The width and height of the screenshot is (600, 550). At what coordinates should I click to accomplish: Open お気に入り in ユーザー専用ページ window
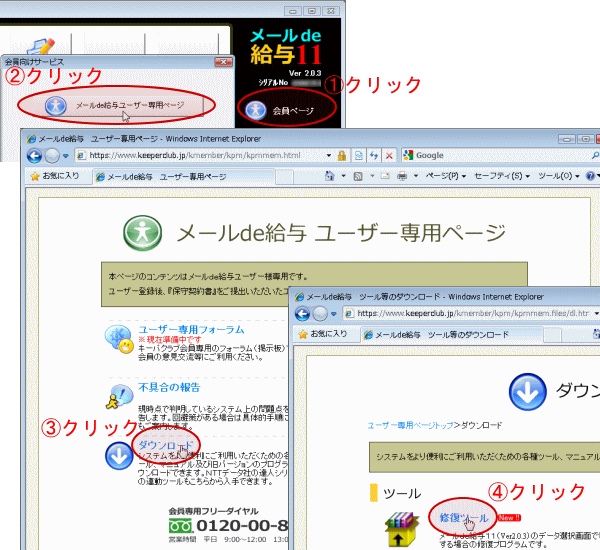(x=55, y=176)
